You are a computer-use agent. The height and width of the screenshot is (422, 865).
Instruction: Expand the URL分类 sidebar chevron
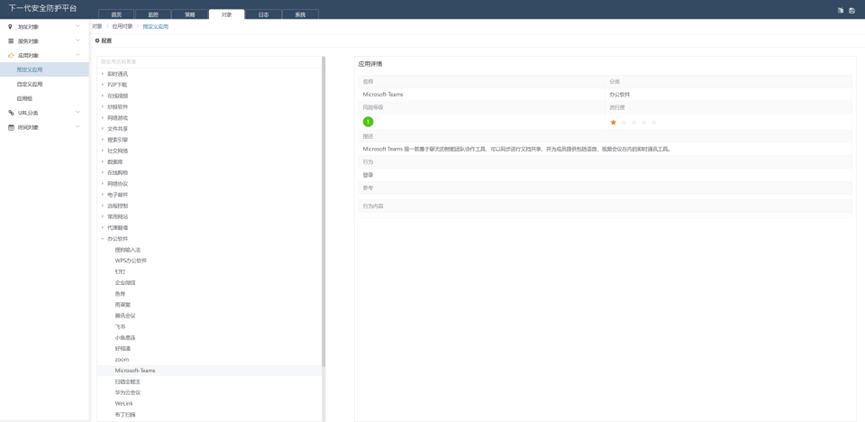(78, 113)
